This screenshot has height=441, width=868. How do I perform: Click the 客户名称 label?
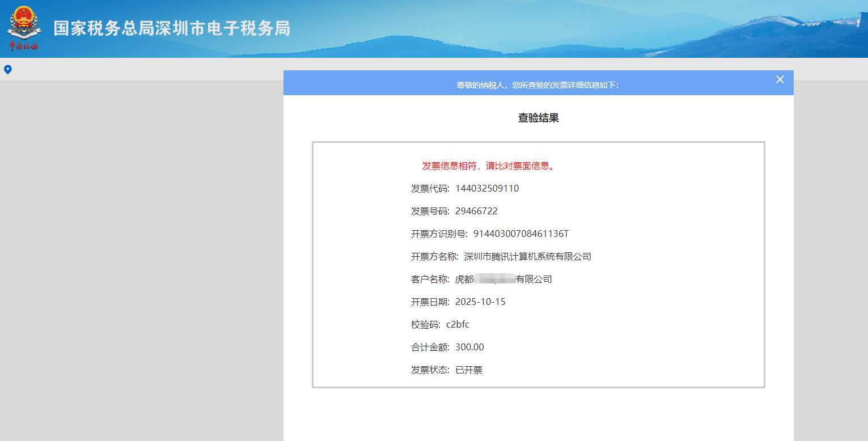pyautogui.click(x=430, y=279)
